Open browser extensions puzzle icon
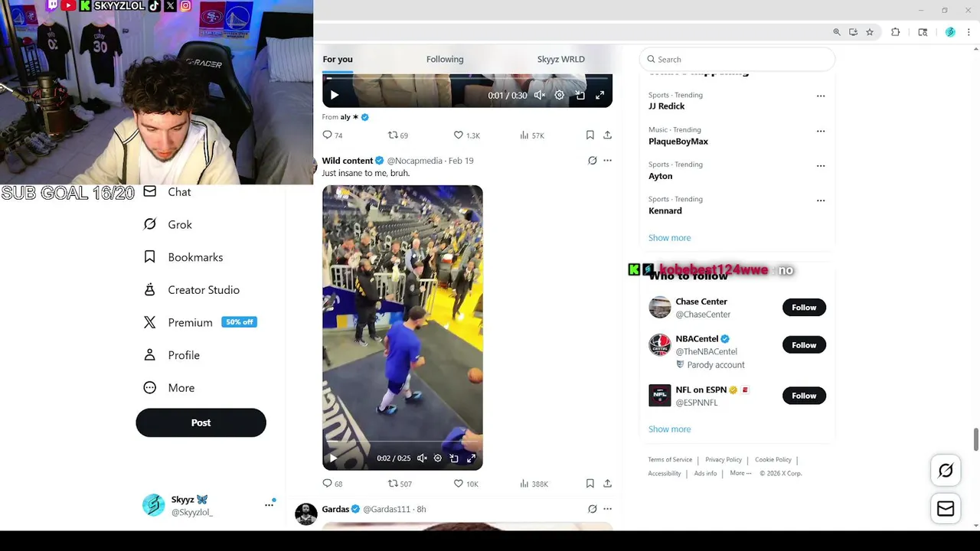The width and height of the screenshot is (980, 551). click(x=895, y=32)
